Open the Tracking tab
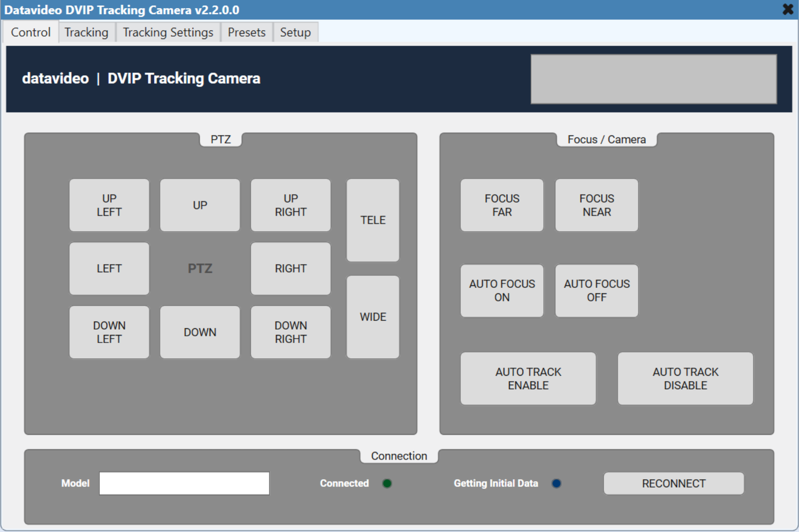Viewport: 799px width, 532px height. point(86,32)
